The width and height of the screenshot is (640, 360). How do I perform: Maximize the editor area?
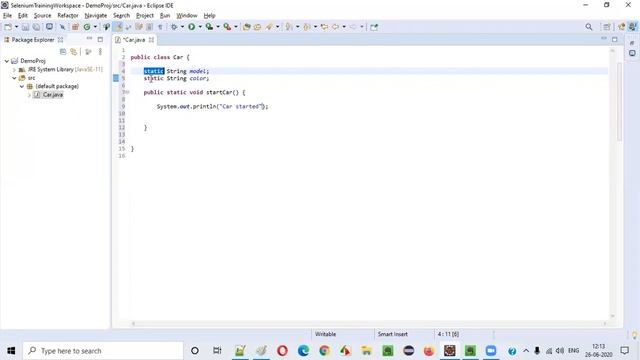pyautogui.click(x=615, y=39)
